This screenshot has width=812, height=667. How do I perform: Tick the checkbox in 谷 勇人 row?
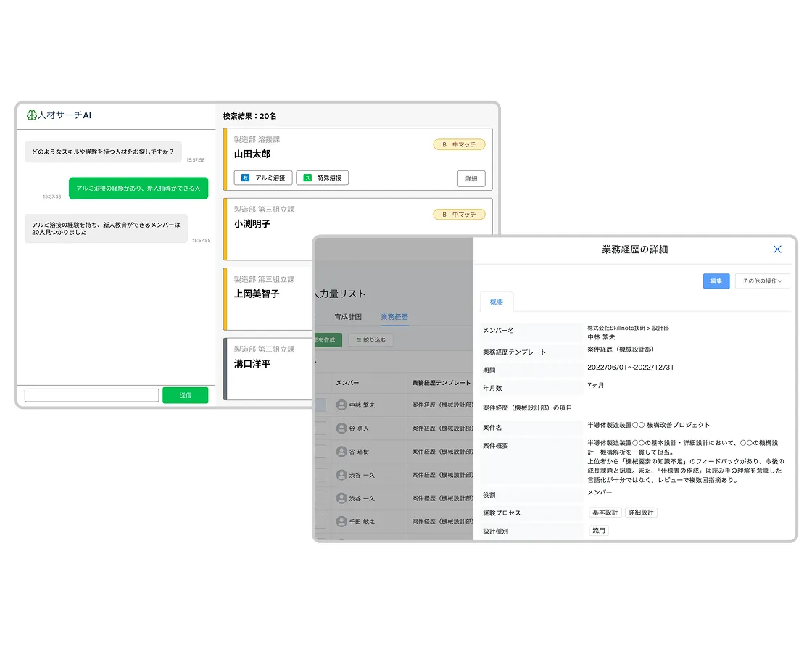coord(320,428)
